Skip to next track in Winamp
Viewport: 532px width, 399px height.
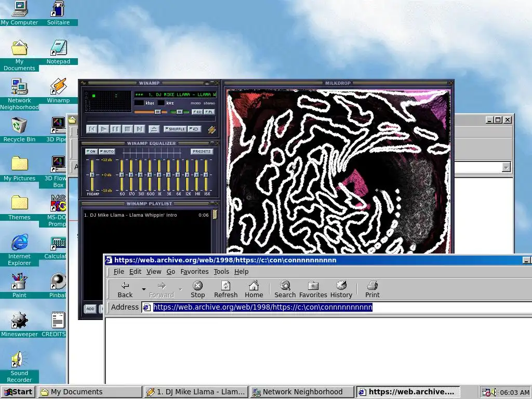[x=139, y=129]
